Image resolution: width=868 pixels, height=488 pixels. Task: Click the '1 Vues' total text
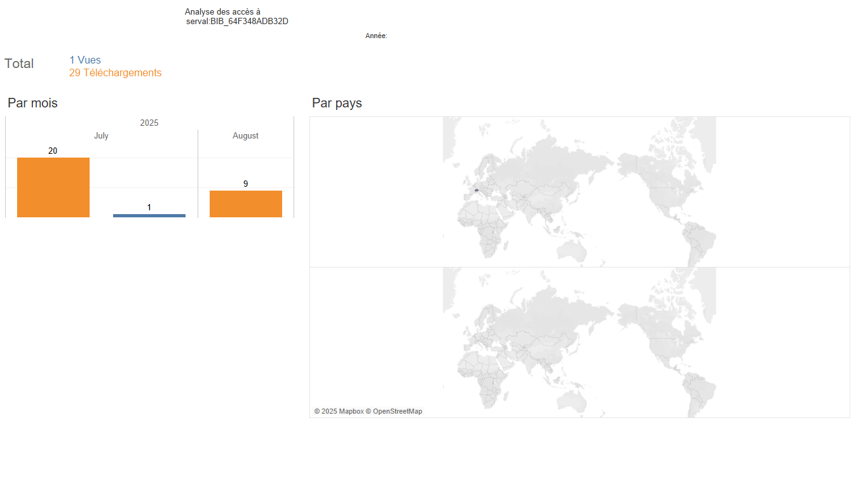(x=85, y=60)
